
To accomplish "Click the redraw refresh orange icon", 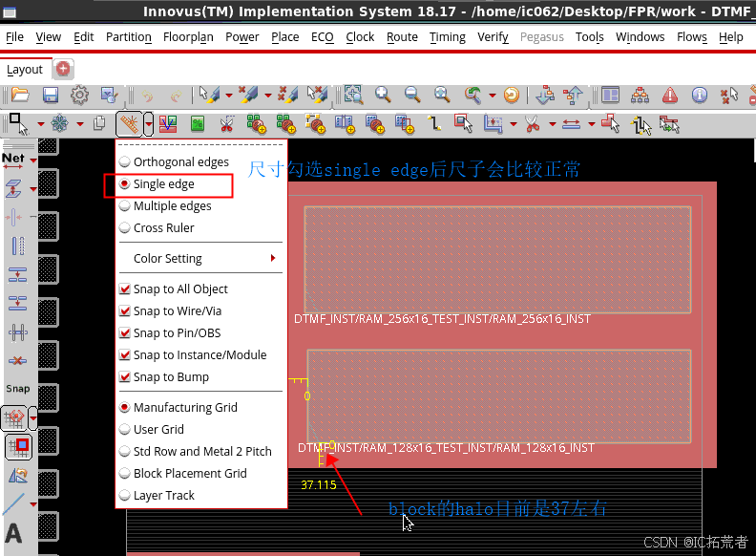I will tap(511, 95).
